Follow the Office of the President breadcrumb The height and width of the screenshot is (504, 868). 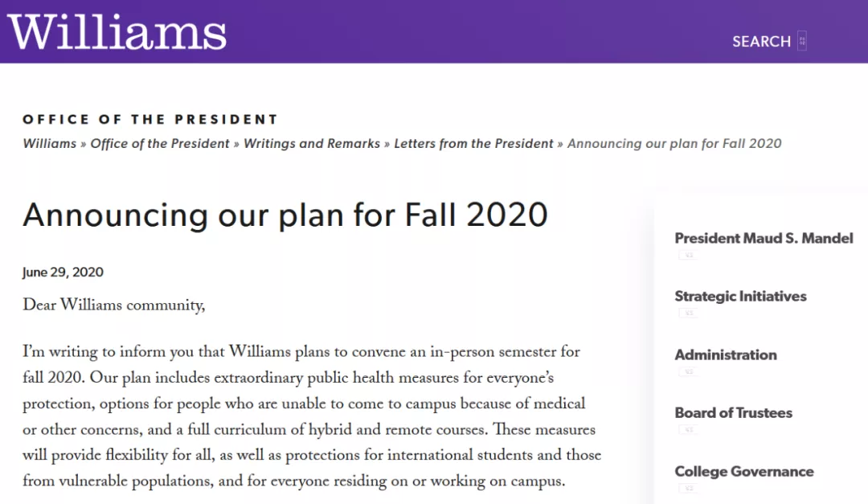pos(160,144)
